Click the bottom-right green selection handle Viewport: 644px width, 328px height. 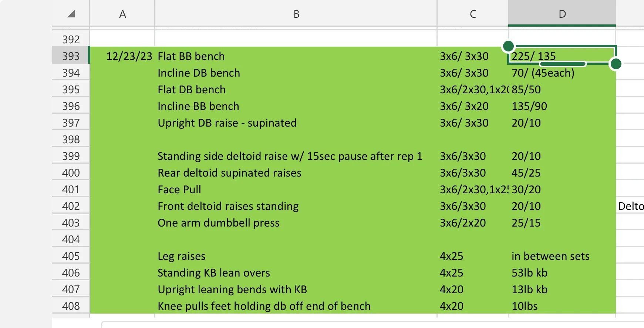(616, 64)
